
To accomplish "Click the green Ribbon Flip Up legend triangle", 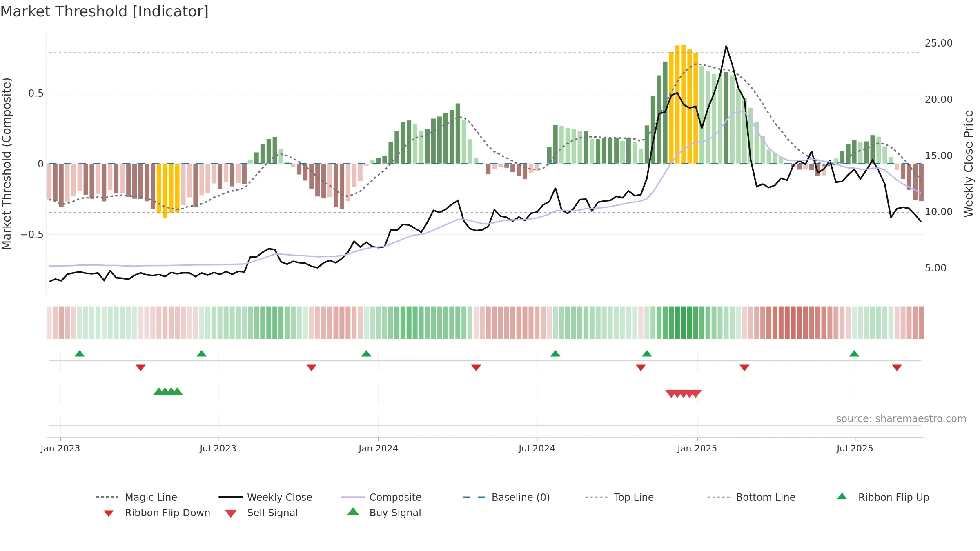I will [x=842, y=496].
